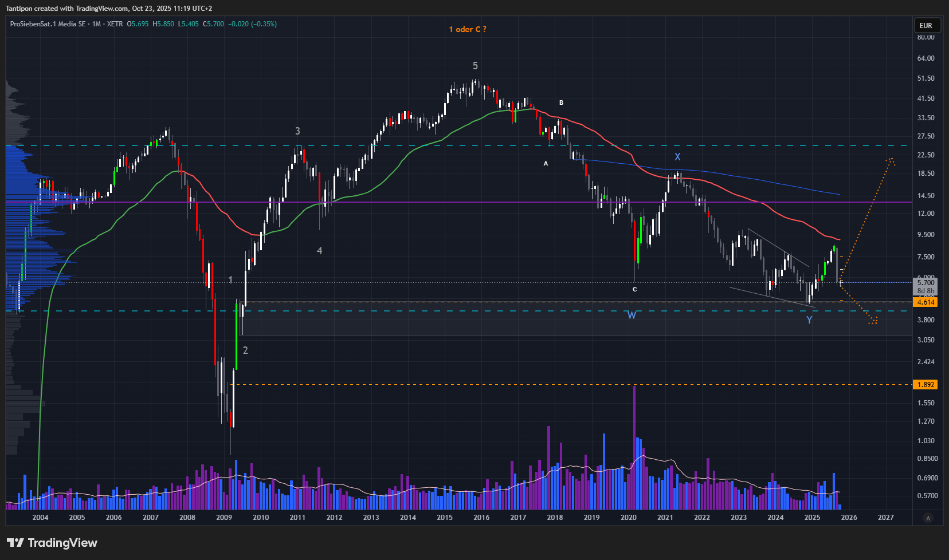Click the blue X wave label
The width and height of the screenshot is (949, 560).
pos(677,157)
